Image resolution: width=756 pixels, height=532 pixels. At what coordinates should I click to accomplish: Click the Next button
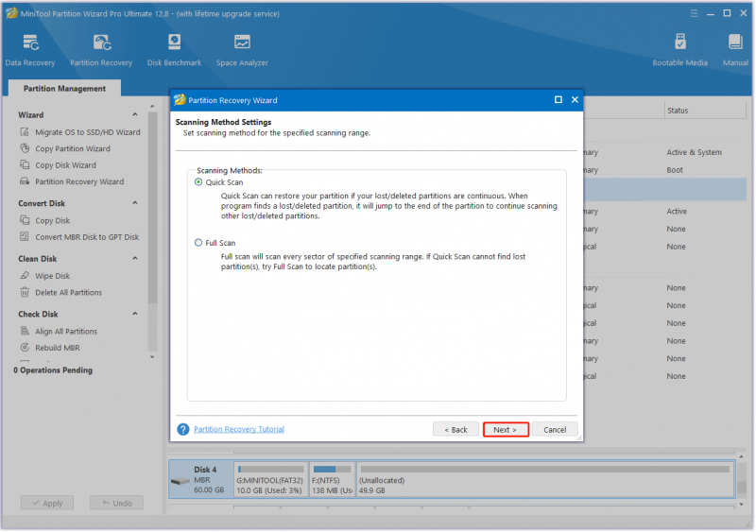click(x=506, y=429)
